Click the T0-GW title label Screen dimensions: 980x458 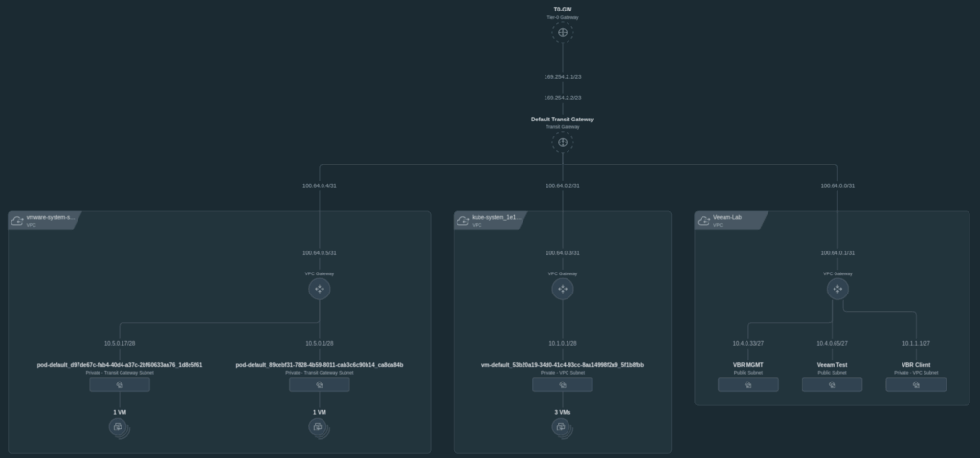tap(563, 10)
